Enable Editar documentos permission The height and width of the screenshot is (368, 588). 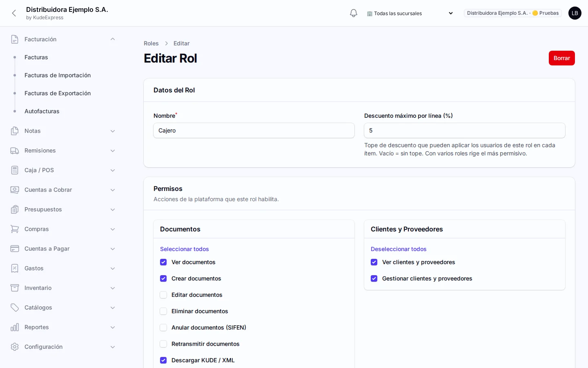pyautogui.click(x=163, y=295)
